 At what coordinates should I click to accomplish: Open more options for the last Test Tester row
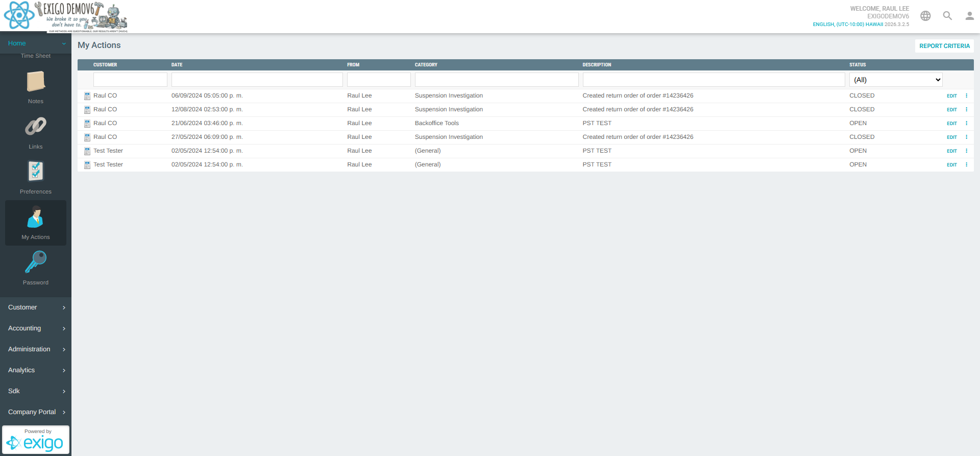click(966, 164)
